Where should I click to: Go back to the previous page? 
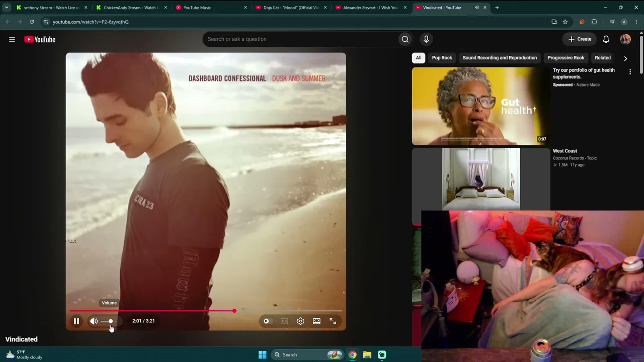[8, 22]
